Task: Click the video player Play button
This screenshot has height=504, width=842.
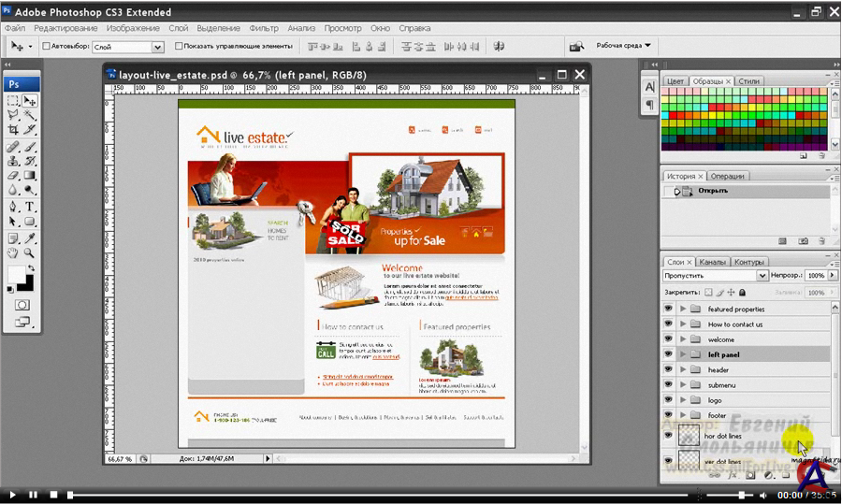Action: tap(12, 495)
